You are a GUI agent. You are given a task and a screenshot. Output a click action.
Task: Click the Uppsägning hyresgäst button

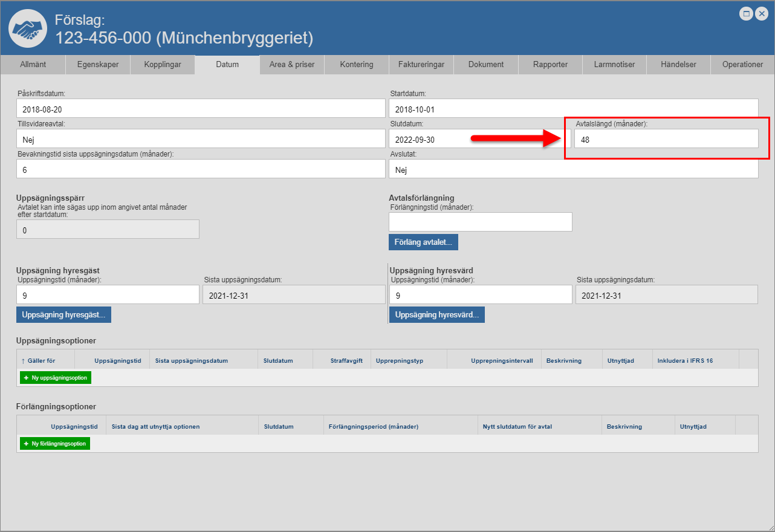point(63,315)
